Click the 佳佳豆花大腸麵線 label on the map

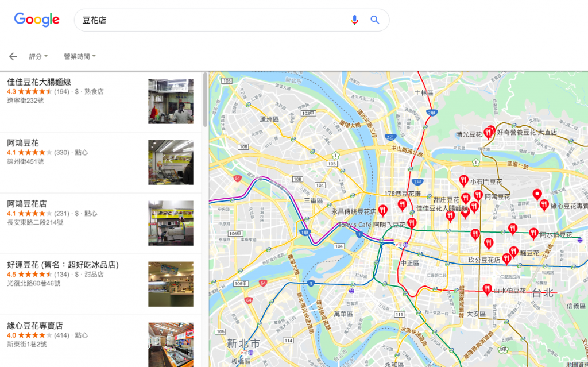[x=442, y=208]
